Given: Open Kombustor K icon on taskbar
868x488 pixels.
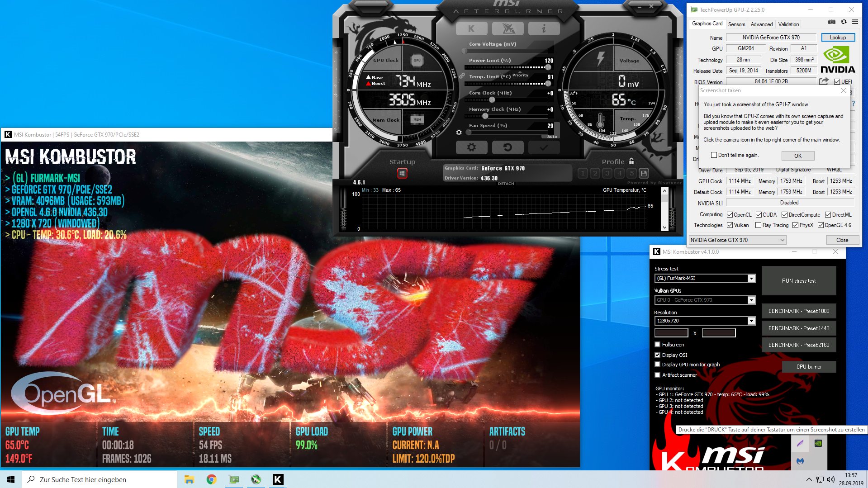Looking at the screenshot, I should [x=278, y=479].
